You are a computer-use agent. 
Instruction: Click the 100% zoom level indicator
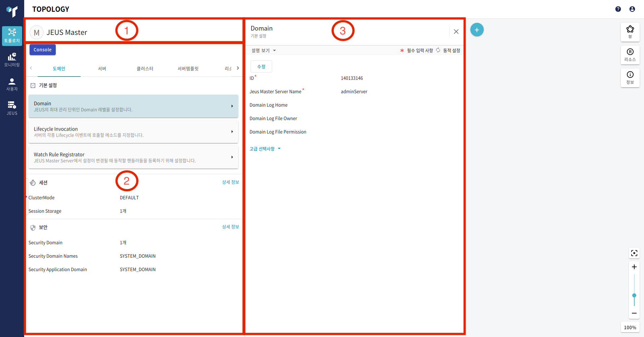(x=630, y=327)
